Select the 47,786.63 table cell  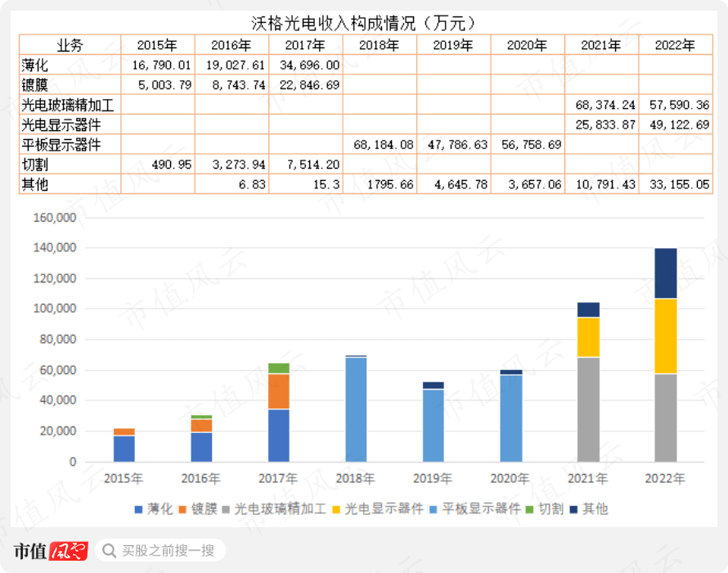(454, 145)
